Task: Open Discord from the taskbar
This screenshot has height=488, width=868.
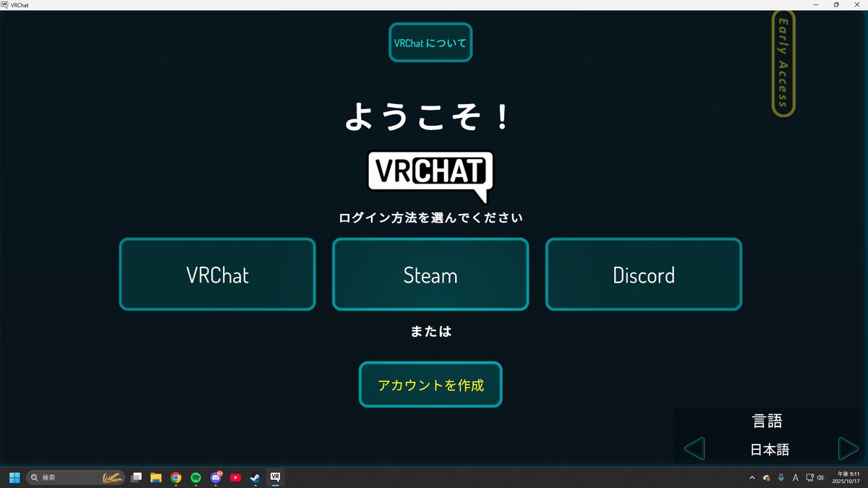Action: (x=215, y=477)
